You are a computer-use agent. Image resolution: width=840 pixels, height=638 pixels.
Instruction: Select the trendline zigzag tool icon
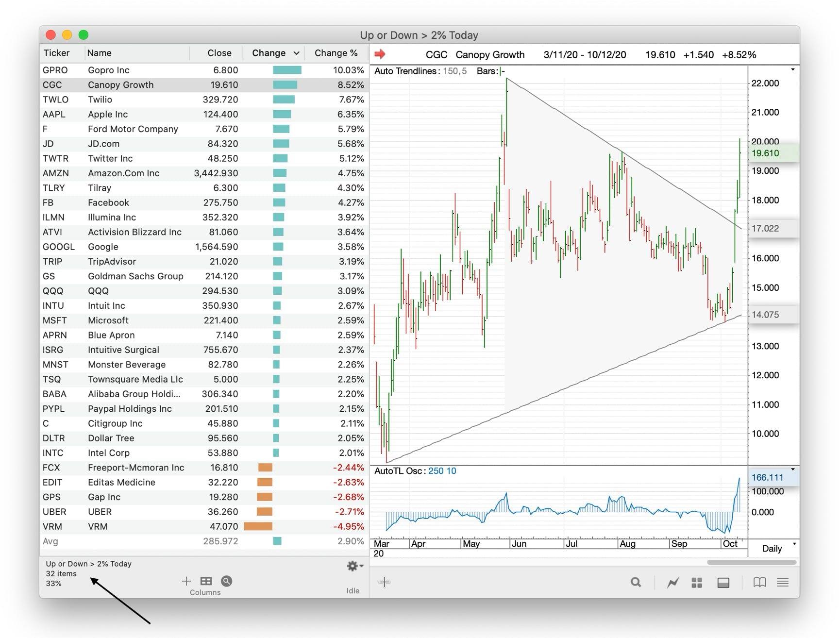pos(672,582)
